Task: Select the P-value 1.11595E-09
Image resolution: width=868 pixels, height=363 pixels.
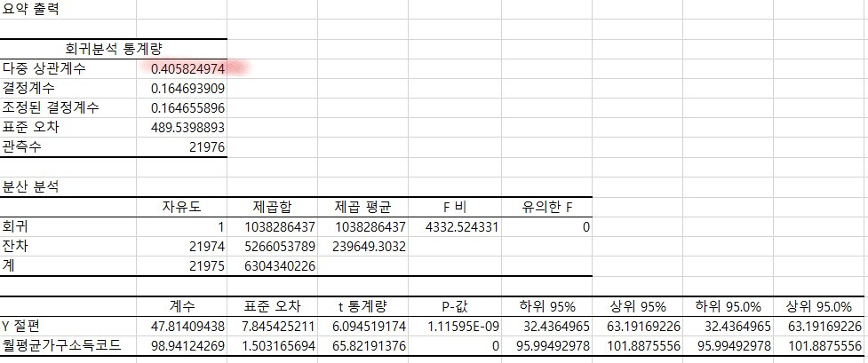Action: 464,327
